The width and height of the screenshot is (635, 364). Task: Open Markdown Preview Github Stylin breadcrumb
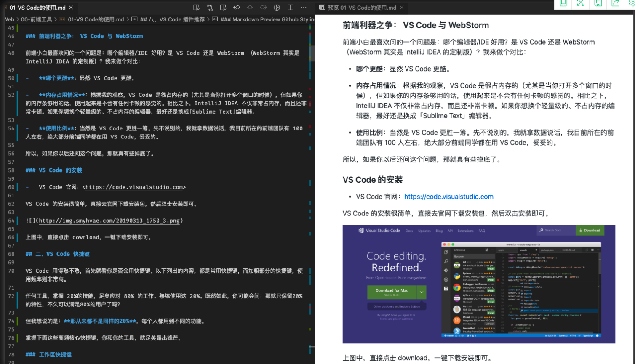267,19
